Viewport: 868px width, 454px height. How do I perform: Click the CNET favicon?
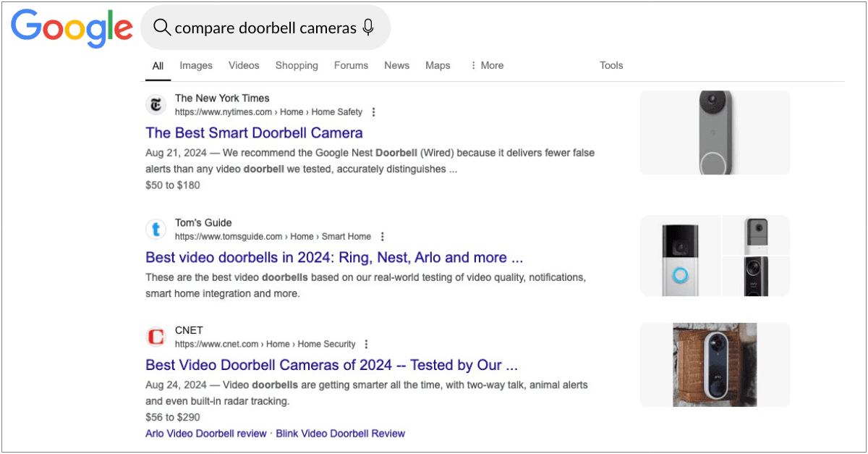coord(156,337)
